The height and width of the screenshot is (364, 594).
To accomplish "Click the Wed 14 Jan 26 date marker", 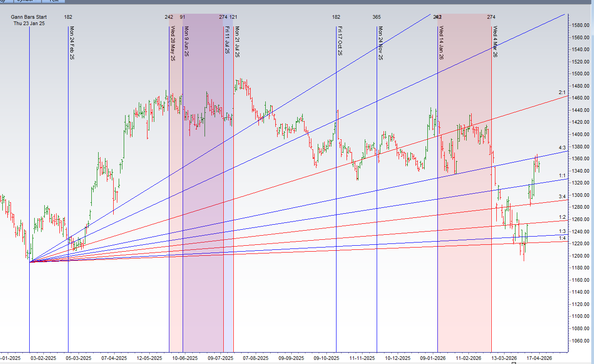I will tap(441, 43).
